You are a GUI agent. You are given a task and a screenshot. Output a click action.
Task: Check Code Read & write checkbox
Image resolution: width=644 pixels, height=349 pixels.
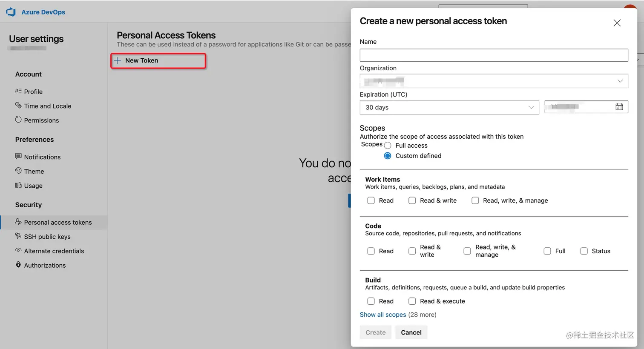pyautogui.click(x=412, y=251)
